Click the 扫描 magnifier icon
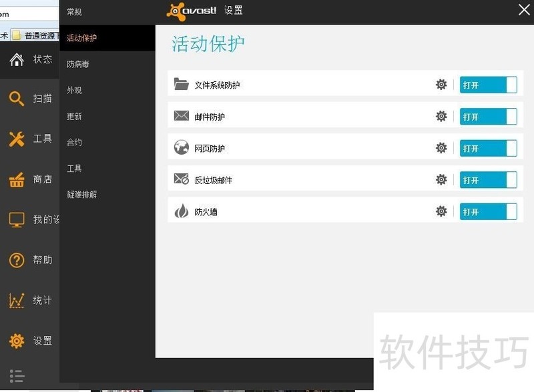This screenshot has height=392, width=534. point(17,99)
